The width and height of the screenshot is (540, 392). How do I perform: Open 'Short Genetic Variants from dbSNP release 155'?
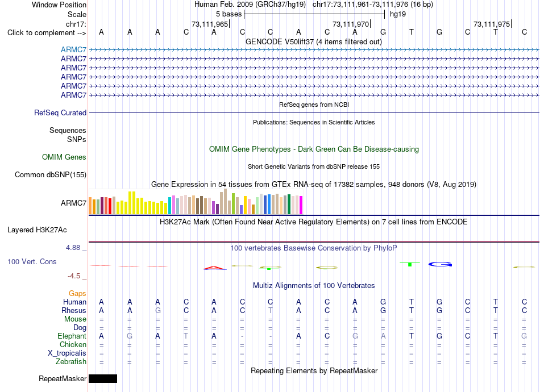point(314,166)
